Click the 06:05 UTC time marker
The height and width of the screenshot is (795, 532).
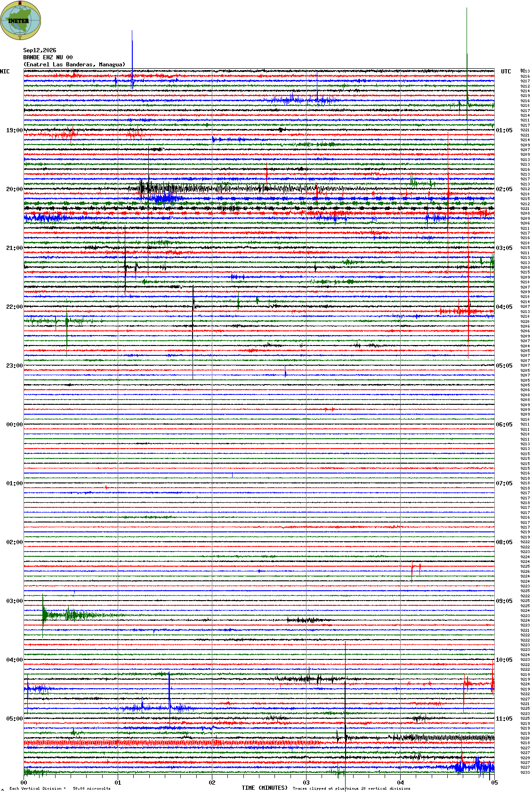pyautogui.click(x=504, y=425)
